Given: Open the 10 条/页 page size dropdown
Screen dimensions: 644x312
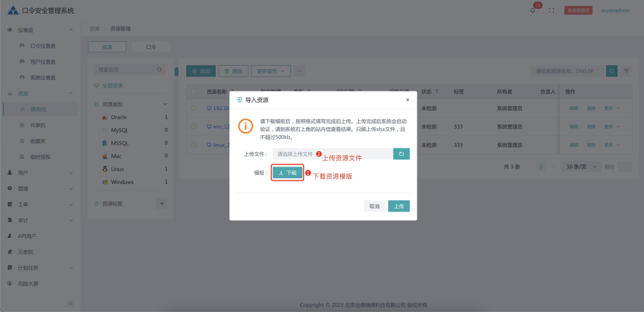Looking at the screenshot, I should point(579,167).
